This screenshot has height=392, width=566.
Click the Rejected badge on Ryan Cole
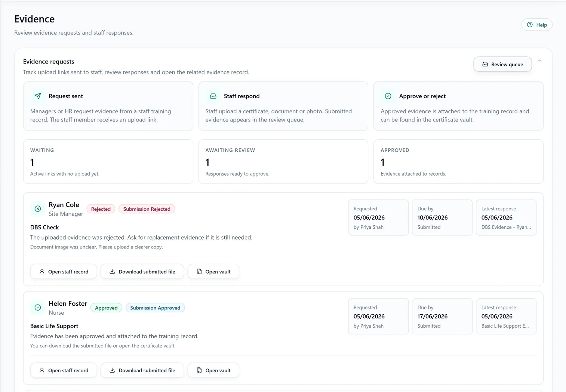click(x=101, y=209)
